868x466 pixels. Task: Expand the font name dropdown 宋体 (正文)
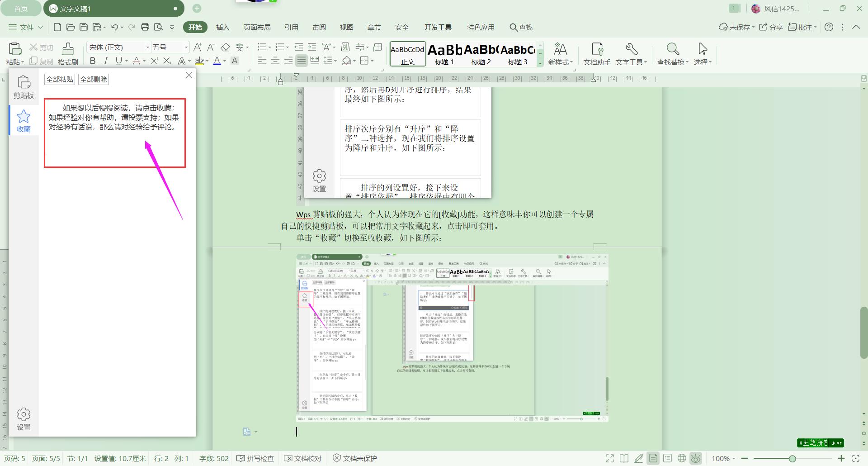tap(147, 48)
